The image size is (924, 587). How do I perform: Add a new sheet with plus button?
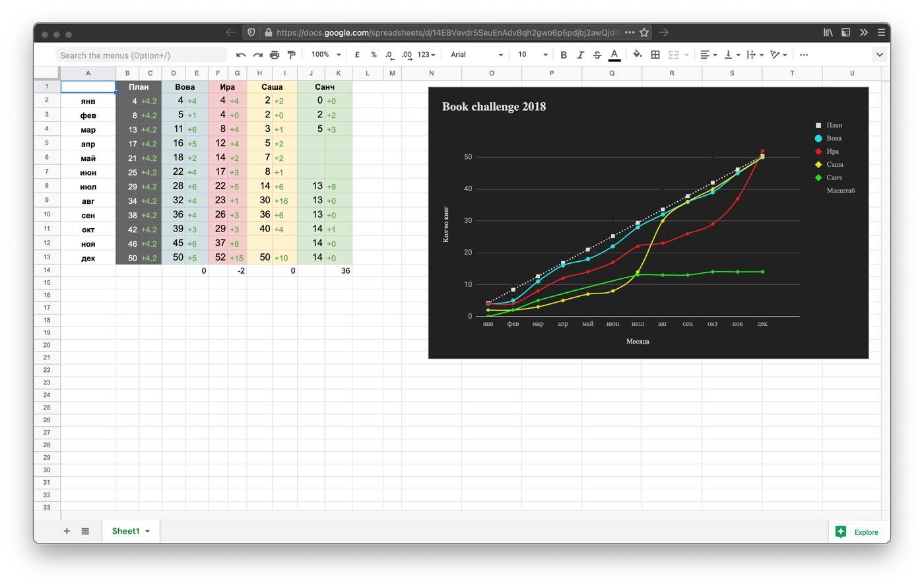click(67, 531)
